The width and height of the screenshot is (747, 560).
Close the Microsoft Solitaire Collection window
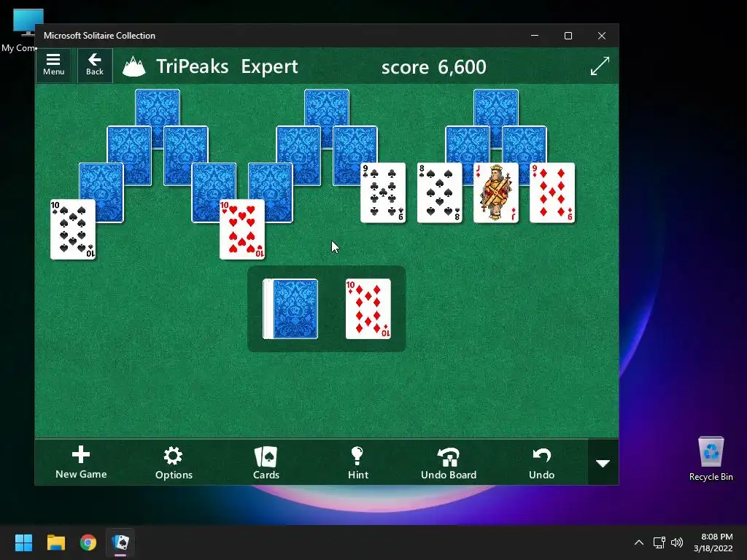[602, 36]
